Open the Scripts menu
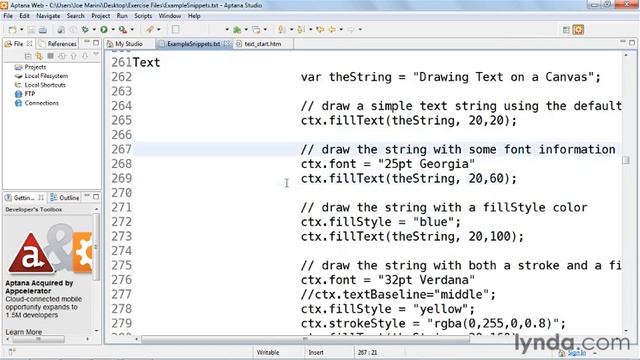The image size is (640, 360). tap(143, 16)
